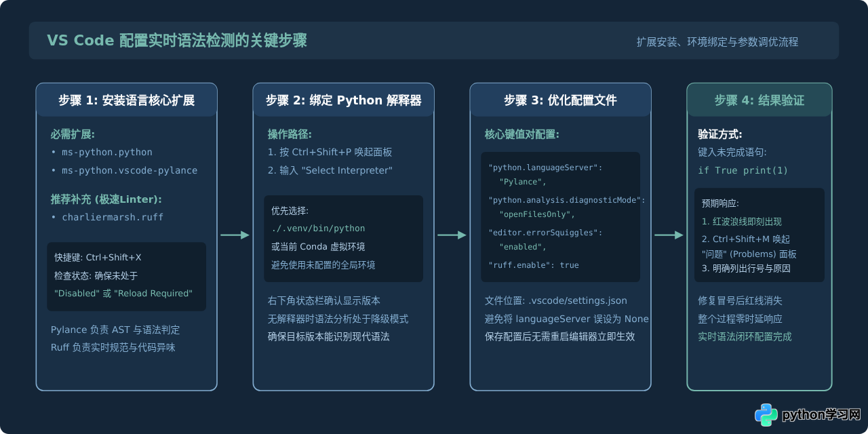Click the line "避免将 languageServer 误设为 None"
The image size is (868, 434).
(x=567, y=319)
